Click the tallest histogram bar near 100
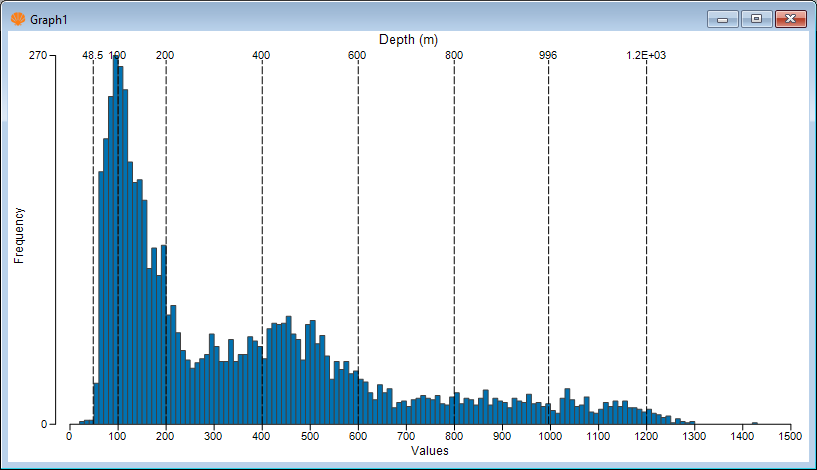 tap(115, 240)
